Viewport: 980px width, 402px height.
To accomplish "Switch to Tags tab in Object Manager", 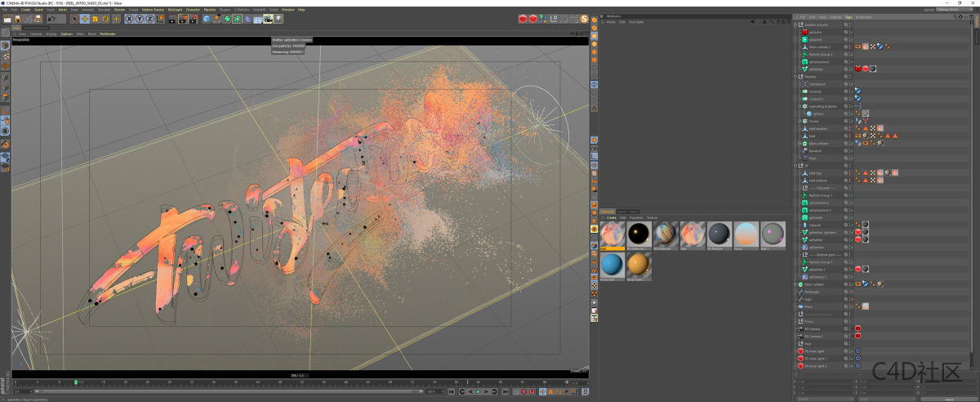I will (x=849, y=16).
